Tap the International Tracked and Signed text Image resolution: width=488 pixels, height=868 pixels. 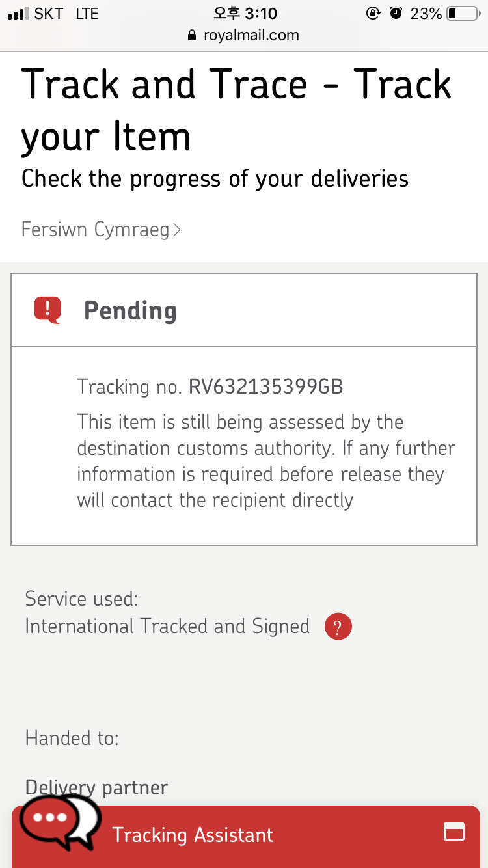(x=167, y=627)
